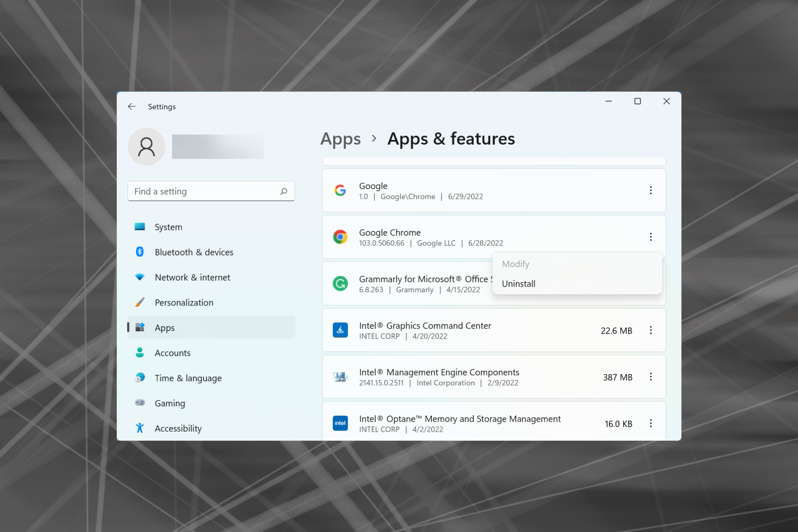The height and width of the screenshot is (532, 798).
Task: Click the Personalization paintbrush icon
Action: 140,302
